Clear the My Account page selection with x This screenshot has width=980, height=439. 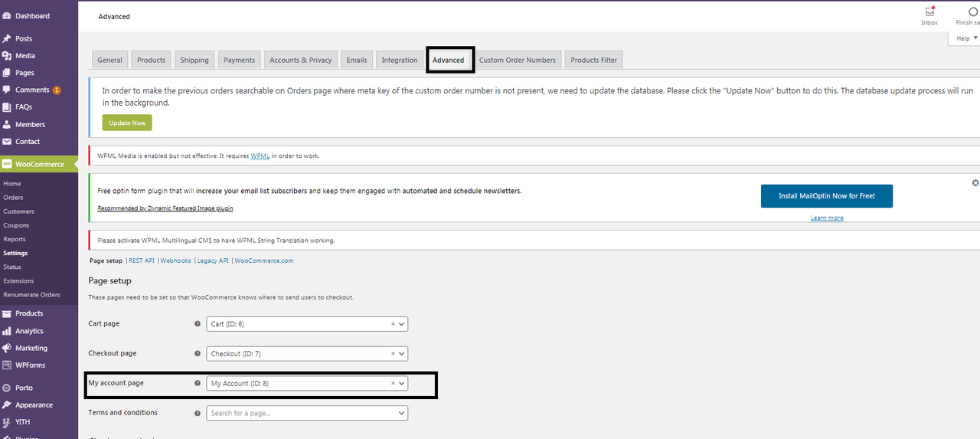[393, 383]
